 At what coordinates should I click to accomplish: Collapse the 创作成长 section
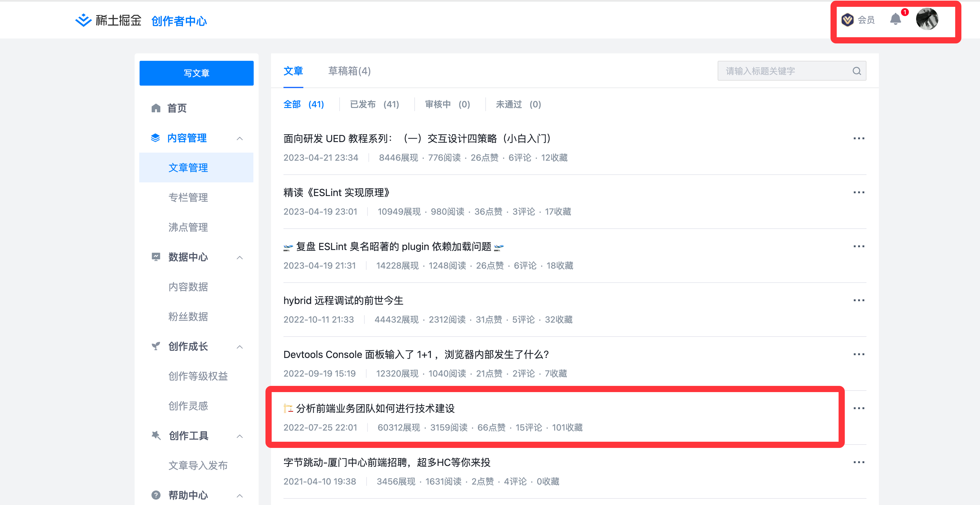[240, 347]
